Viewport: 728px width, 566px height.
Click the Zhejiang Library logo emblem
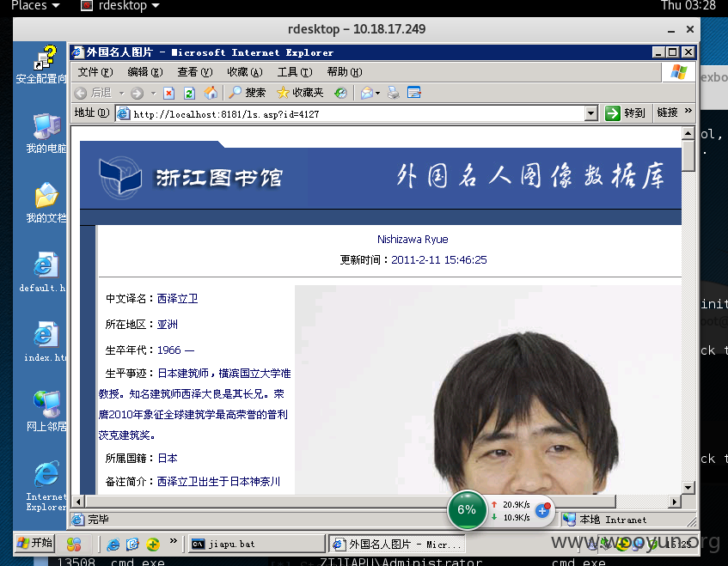pos(120,178)
